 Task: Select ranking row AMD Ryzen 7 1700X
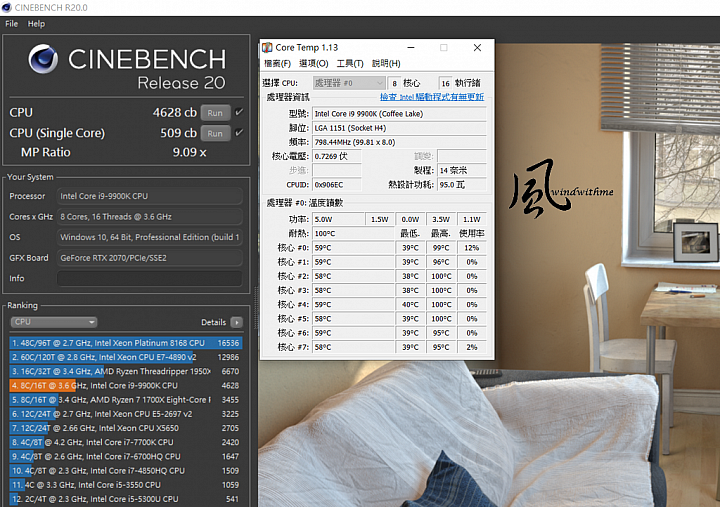click(x=125, y=400)
